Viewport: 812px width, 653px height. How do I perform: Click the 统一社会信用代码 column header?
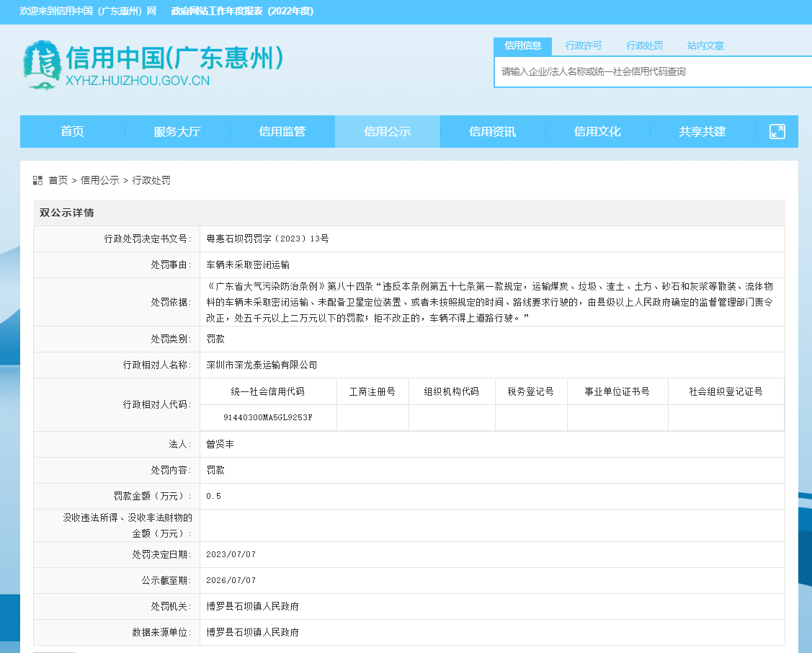pyautogui.click(x=268, y=391)
